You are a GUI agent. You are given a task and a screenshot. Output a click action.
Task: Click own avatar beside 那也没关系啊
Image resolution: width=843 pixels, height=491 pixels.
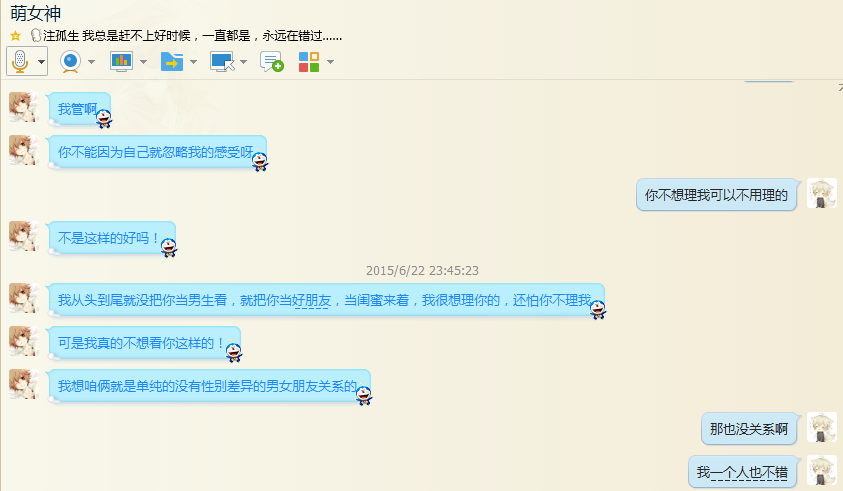[821, 427]
